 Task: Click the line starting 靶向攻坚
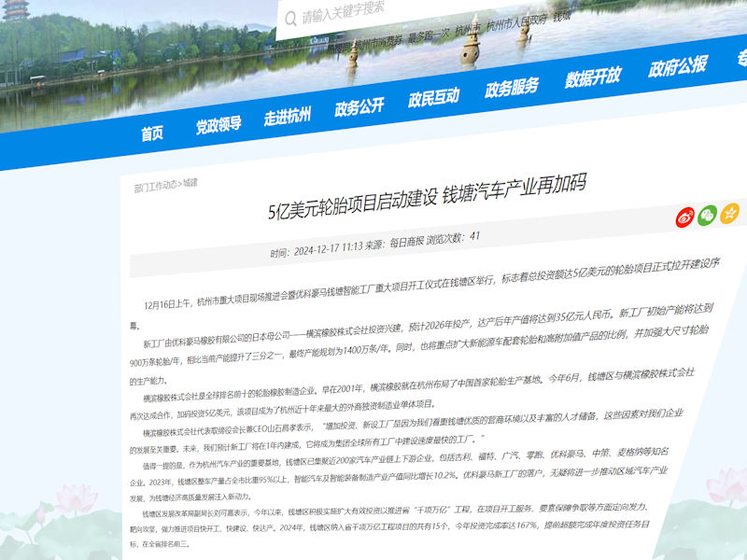tap(389, 526)
